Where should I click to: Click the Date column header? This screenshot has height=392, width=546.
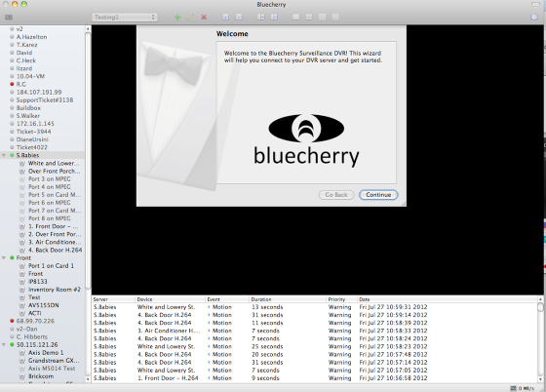448,299
